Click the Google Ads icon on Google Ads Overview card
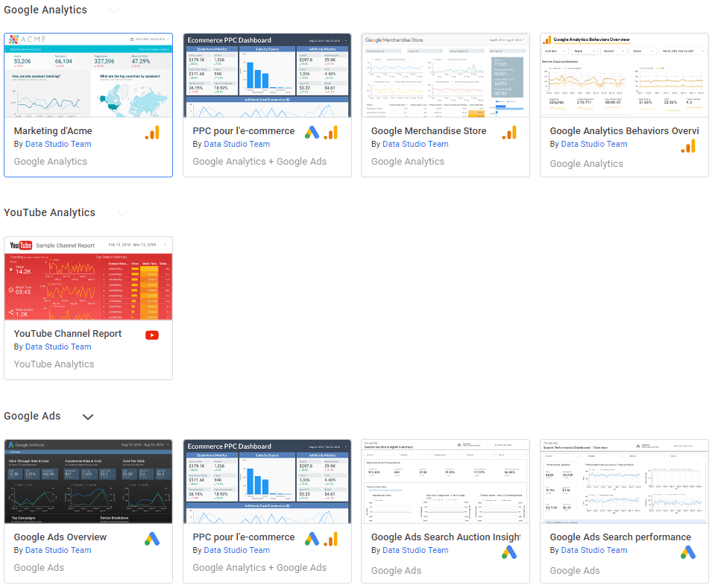 tap(152, 539)
